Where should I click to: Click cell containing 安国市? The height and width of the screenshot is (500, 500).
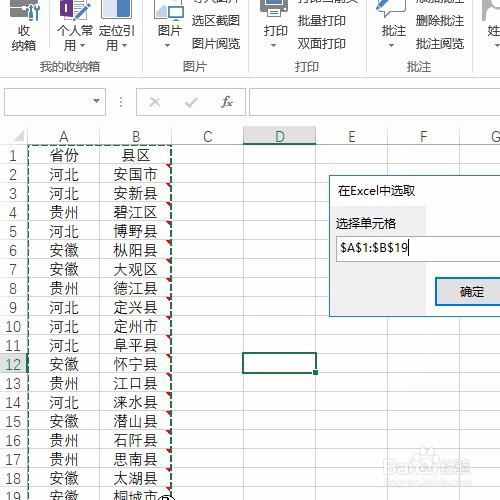click(x=136, y=174)
